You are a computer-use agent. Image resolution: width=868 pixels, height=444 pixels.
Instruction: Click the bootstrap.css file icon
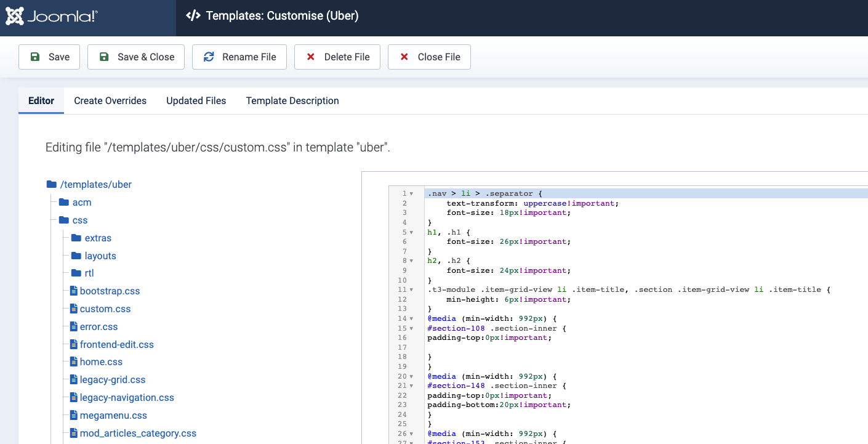coord(74,291)
